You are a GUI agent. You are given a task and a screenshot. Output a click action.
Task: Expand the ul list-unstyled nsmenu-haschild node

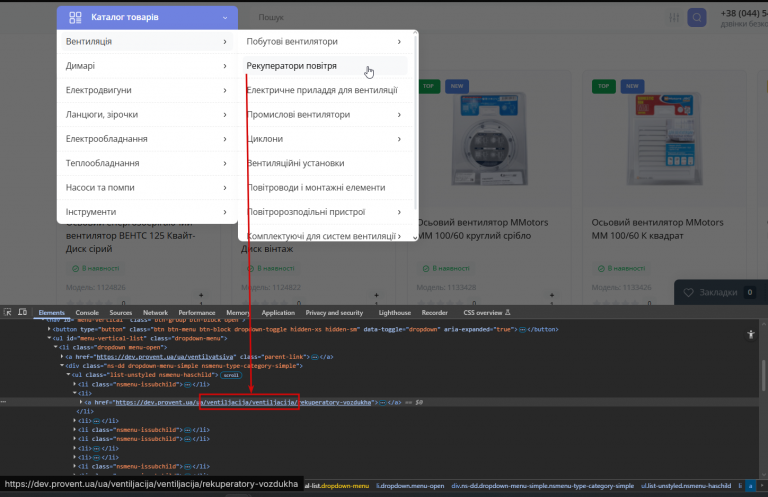click(x=68, y=375)
